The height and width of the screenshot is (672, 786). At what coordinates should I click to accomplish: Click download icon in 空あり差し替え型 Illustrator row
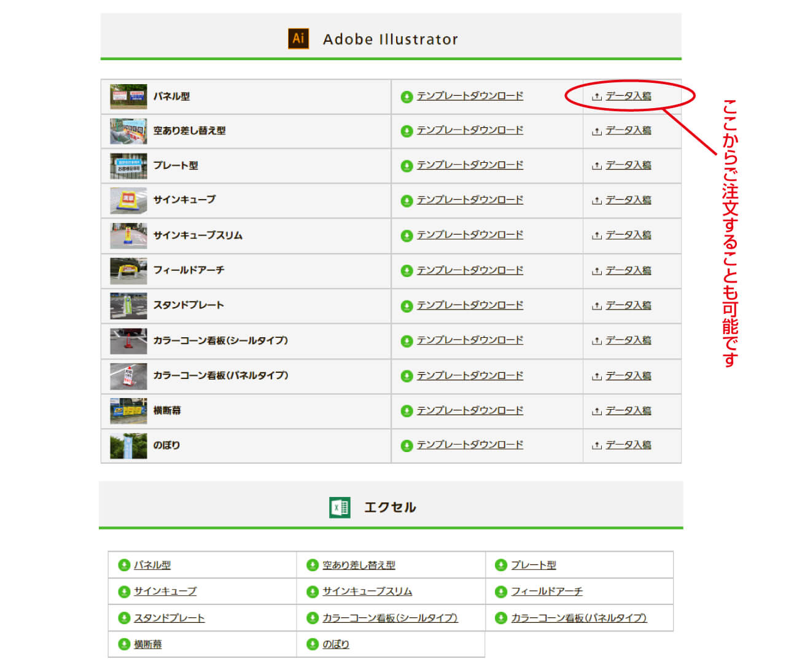tap(407, 131)
